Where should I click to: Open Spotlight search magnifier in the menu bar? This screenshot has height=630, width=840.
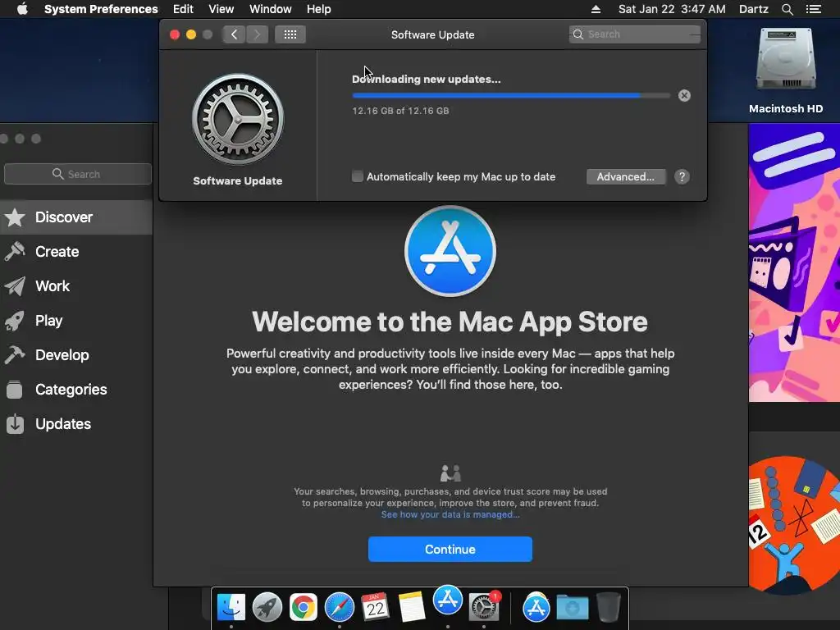(x=787, y=9)
